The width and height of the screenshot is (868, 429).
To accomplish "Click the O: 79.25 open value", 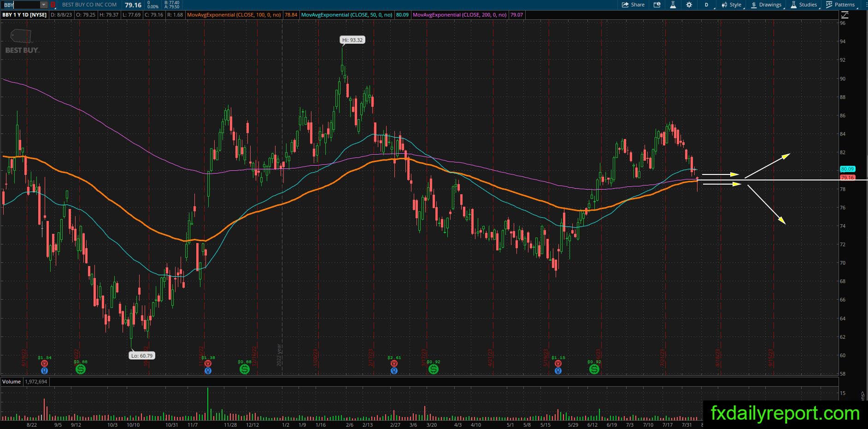I will [x=86, y=15].
